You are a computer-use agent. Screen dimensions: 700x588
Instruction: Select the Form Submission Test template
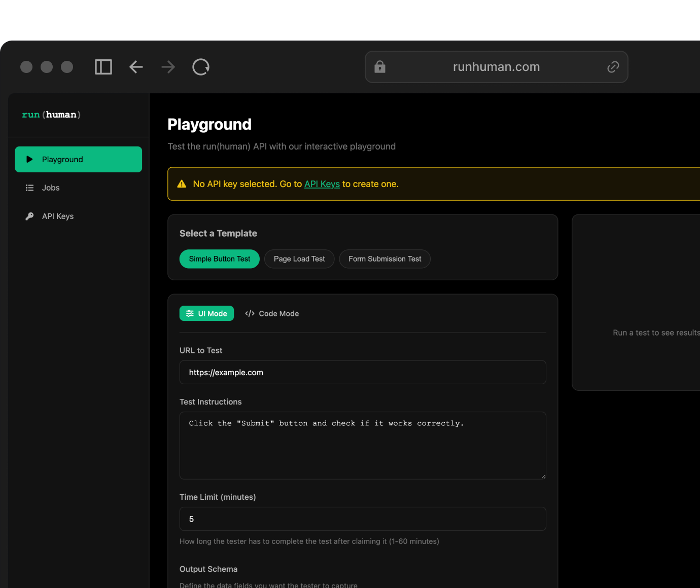[x=384, y=259]
